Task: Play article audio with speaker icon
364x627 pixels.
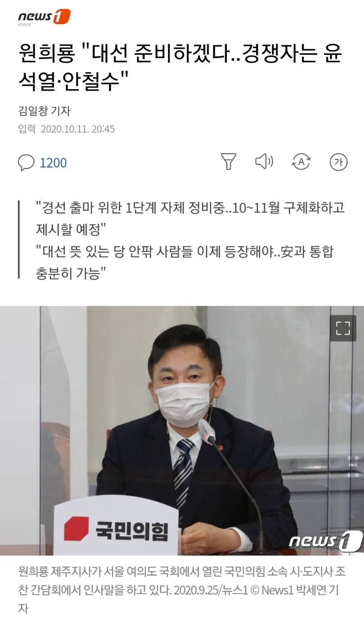Action: [x=264, y=161]
